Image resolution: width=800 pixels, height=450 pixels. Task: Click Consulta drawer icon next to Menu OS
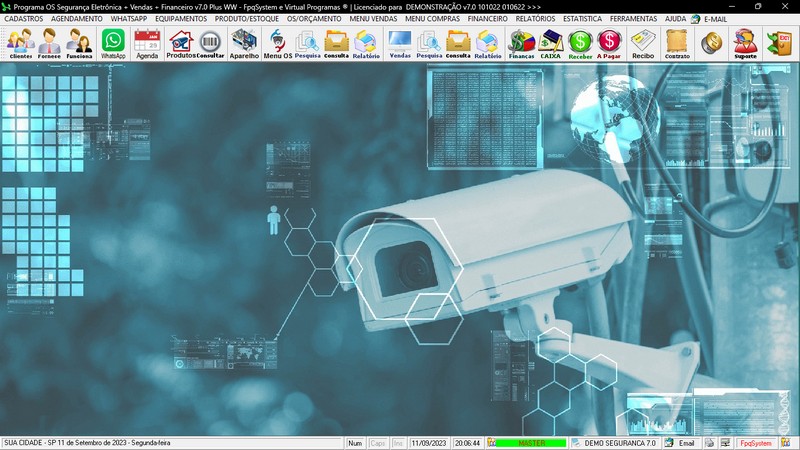coord(336,44)
